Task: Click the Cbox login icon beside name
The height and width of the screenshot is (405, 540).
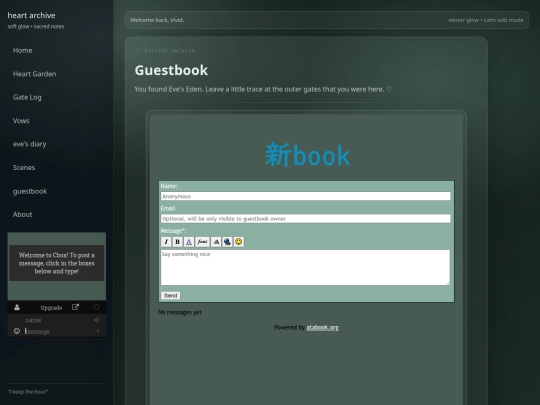Action: point(97,320)
